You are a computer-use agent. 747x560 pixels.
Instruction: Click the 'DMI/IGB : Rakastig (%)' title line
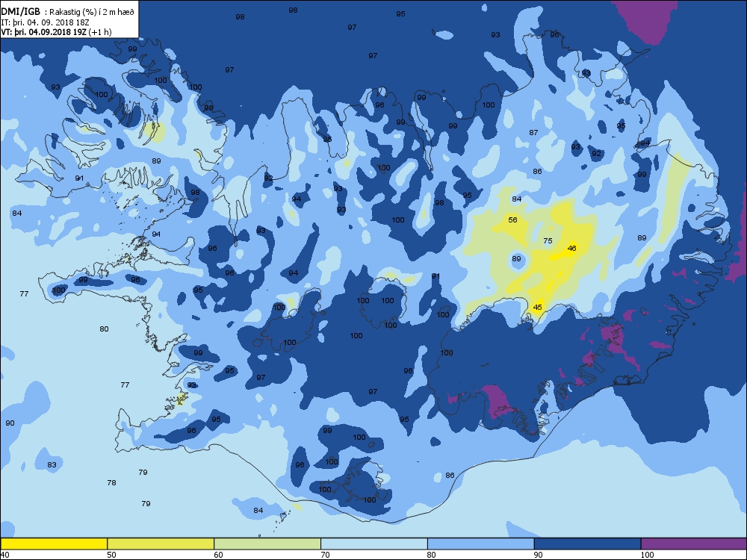[x=68, y=13]
